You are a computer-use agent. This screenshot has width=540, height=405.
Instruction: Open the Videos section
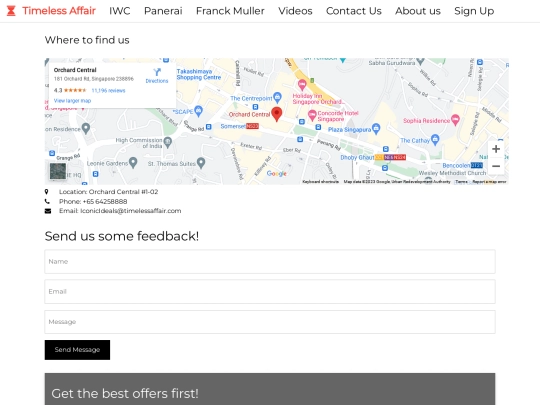point(295,11)
